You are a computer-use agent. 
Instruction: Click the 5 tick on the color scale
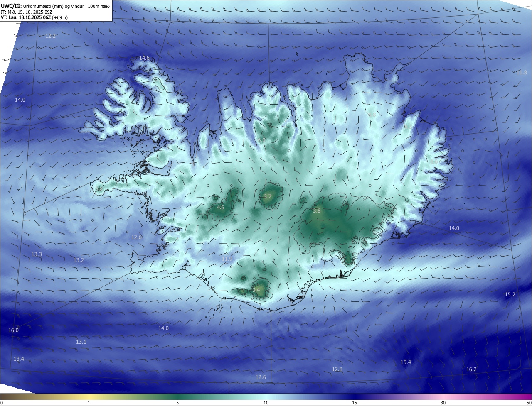177,403
